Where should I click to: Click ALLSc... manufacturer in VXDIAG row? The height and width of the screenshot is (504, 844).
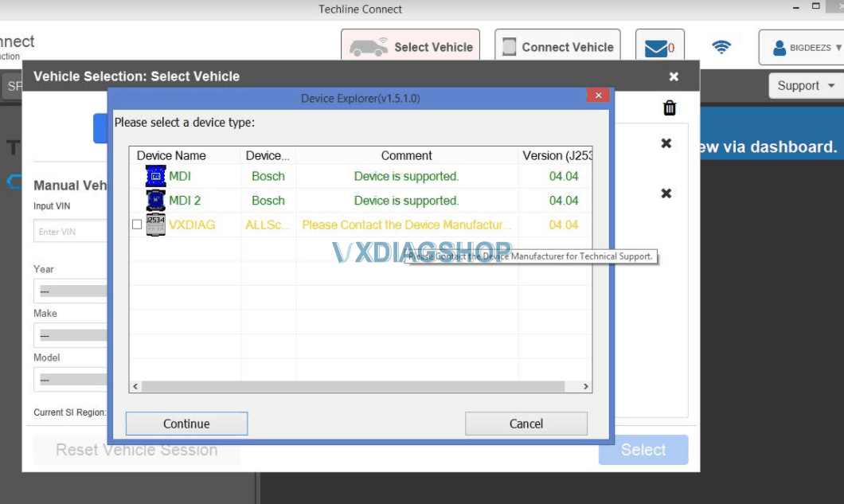[x=267, y=225]
